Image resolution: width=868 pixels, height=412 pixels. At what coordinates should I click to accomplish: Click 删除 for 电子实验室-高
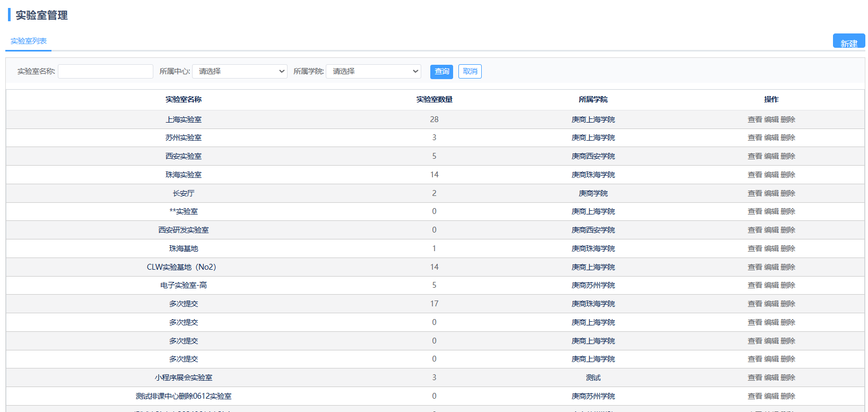[x=788, y=285]
